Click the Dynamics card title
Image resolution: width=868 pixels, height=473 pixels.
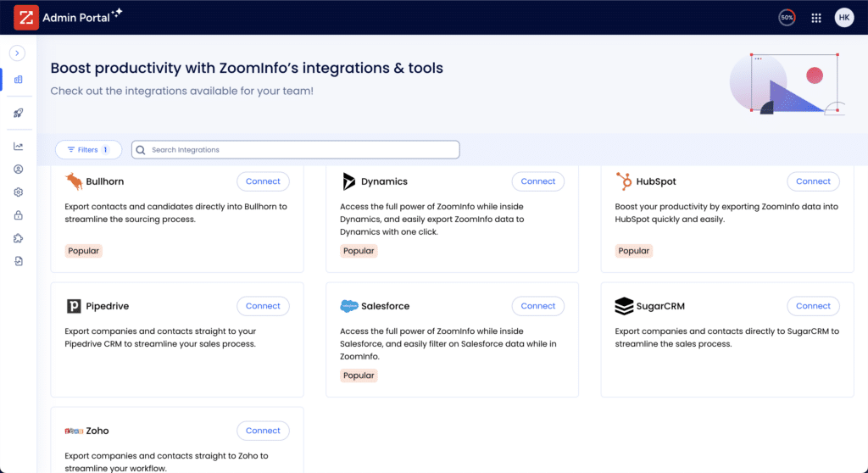point(384,181)
